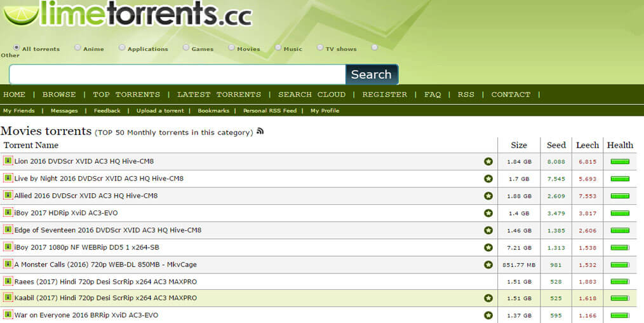Screen dimensions: 644x323
Task: Open the Feedback link
Action: 107,111
